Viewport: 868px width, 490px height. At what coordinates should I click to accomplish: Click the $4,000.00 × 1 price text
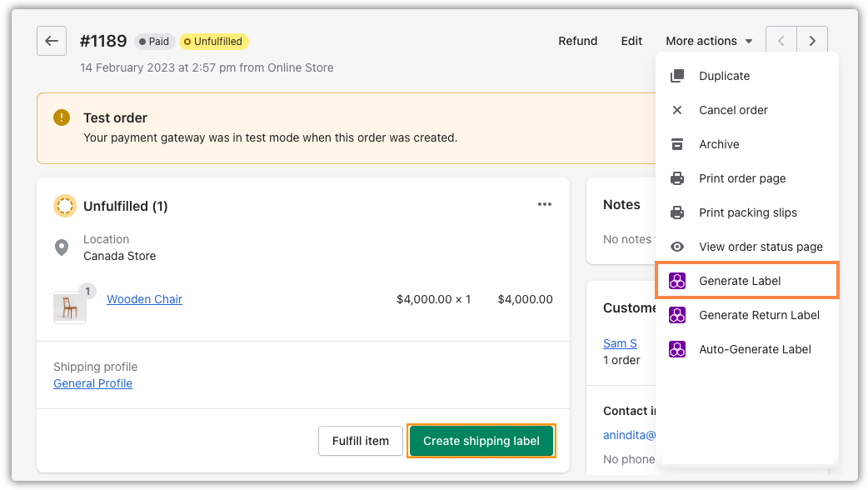point(433,299)
